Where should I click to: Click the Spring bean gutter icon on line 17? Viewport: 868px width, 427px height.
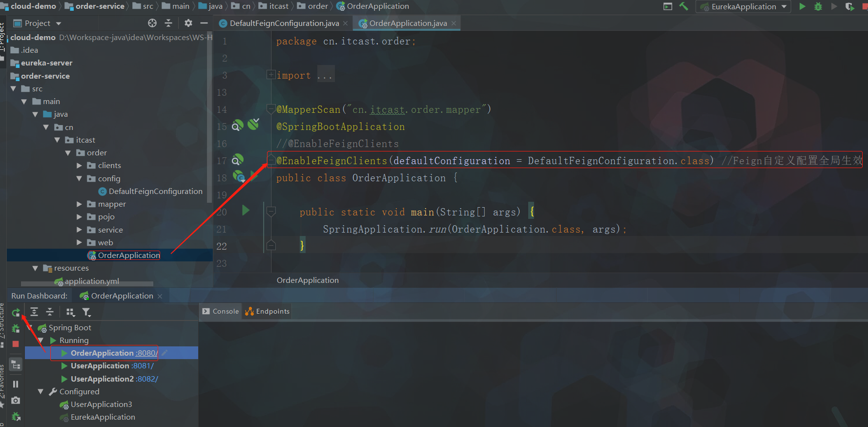pyautogui.click(x=237, y=160)
